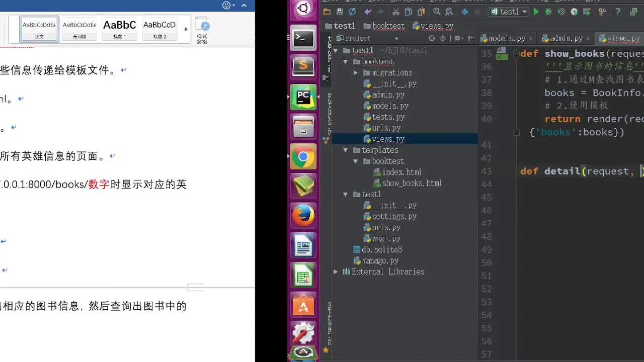Click the Cut scissors icon
Screen dimensions: 644x362
396,12
